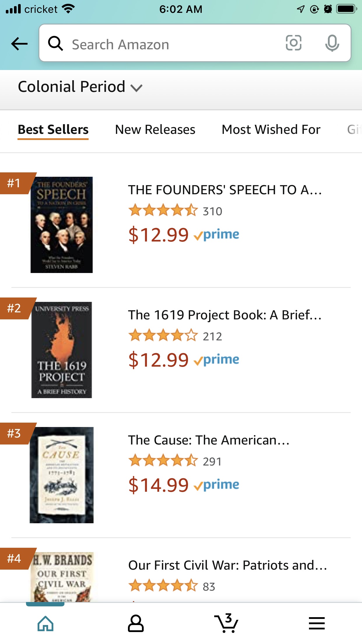362x644 pixels.
Task: Select the Best Sellers tab
Action: tap(53, 129)
